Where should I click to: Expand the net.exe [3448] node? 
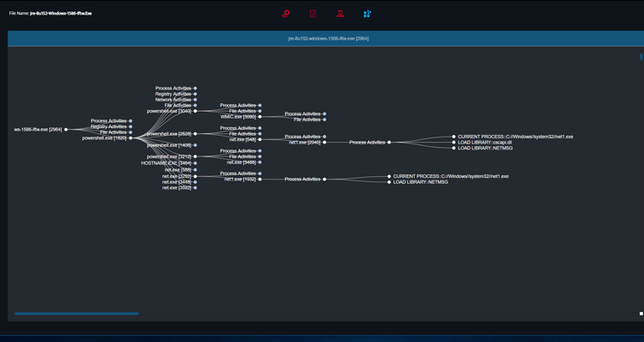(195, 182)
